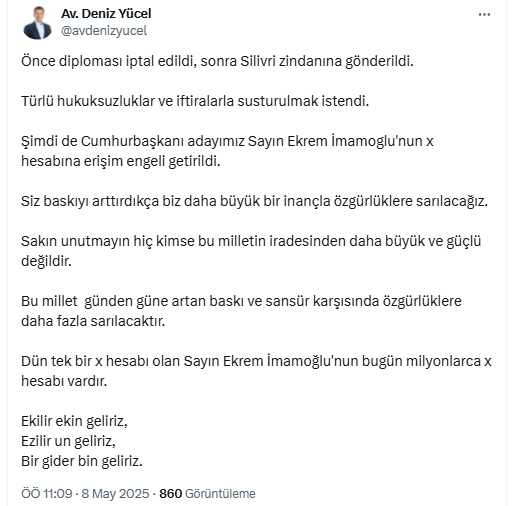Image resolution: width=528 pixels, height=506 pixels.
Task: Select the line starting 'Sakın unutmayın hiç kimse'
Action: click(251, 241)
